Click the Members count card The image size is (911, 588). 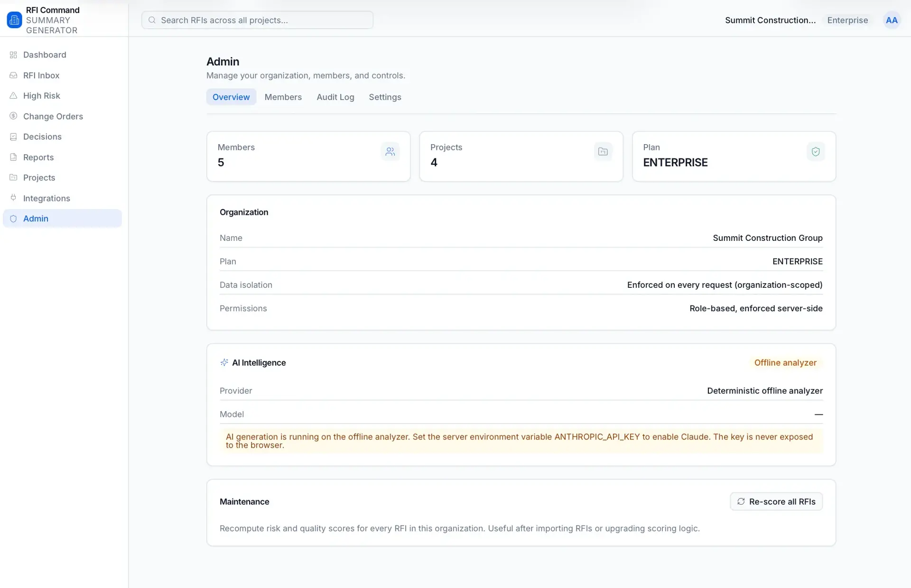point(308,156)
